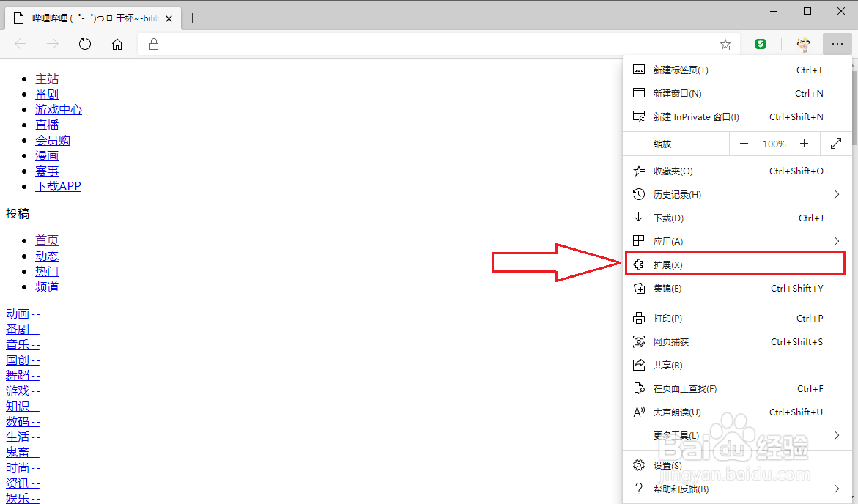Open the 漫画 link
The height and width of the screenshot is (504, 858).
(x=47, y=156)
